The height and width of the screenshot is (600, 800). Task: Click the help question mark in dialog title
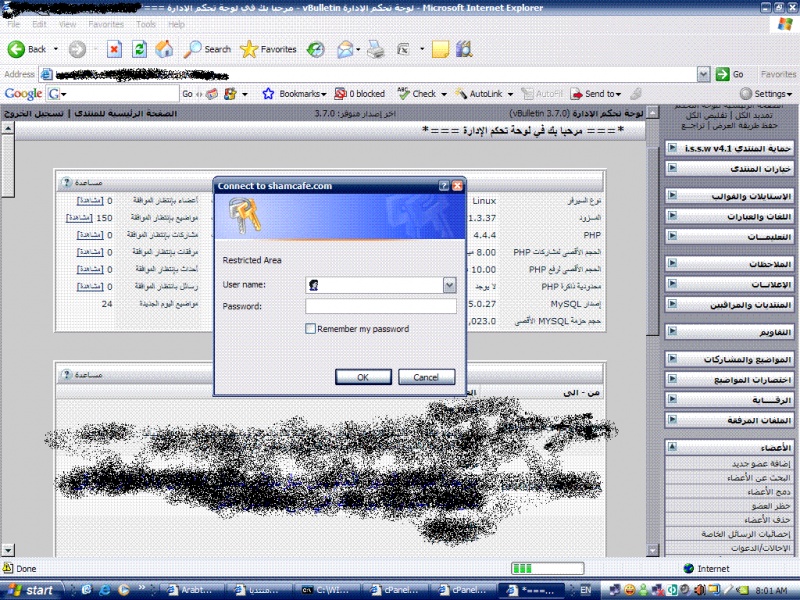click(444, 185)
